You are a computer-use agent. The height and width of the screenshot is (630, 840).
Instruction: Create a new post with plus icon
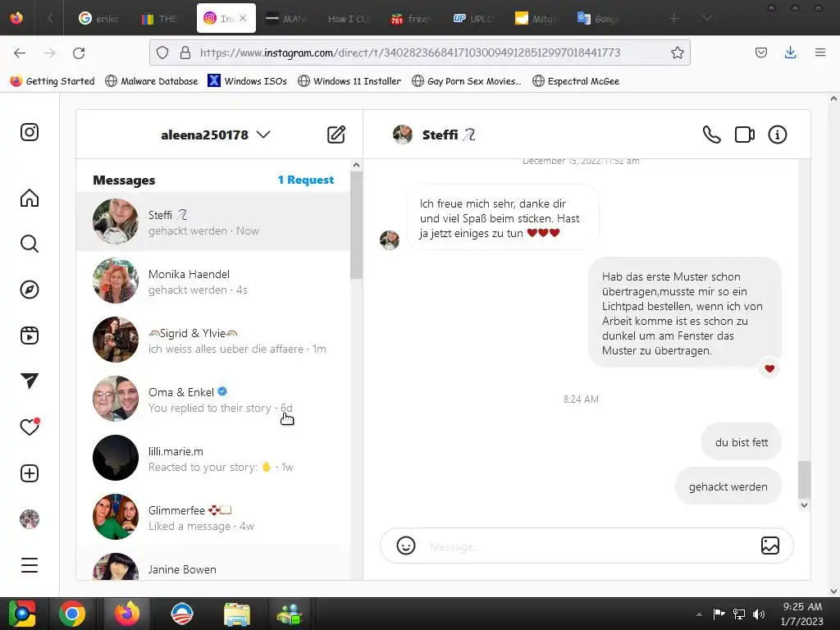[x=30, y=473]
